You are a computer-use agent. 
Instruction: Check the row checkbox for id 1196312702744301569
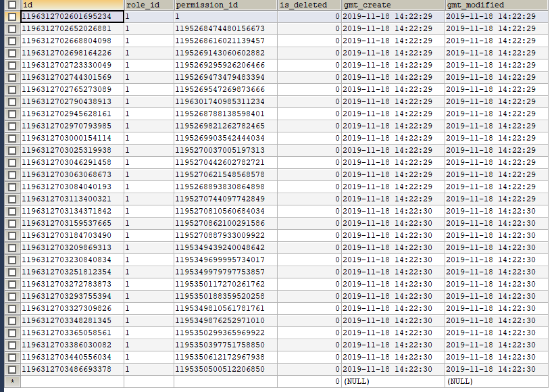pos(12,78)
